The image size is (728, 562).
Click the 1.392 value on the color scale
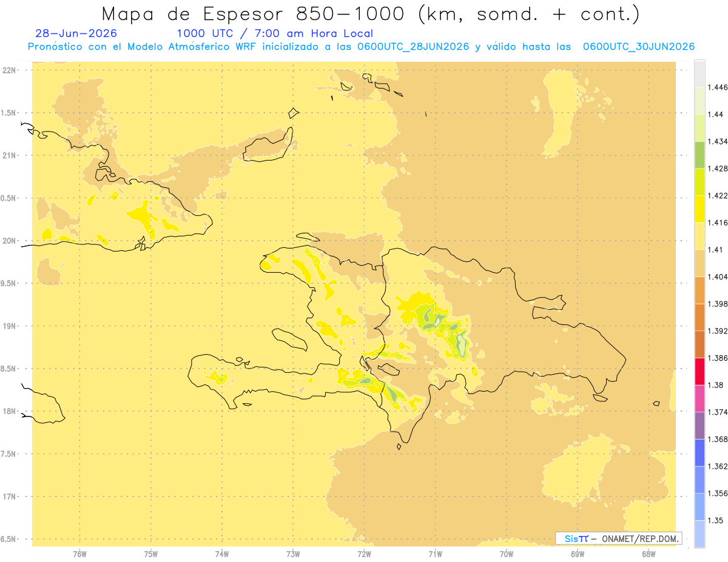click(x=716, y=331)
